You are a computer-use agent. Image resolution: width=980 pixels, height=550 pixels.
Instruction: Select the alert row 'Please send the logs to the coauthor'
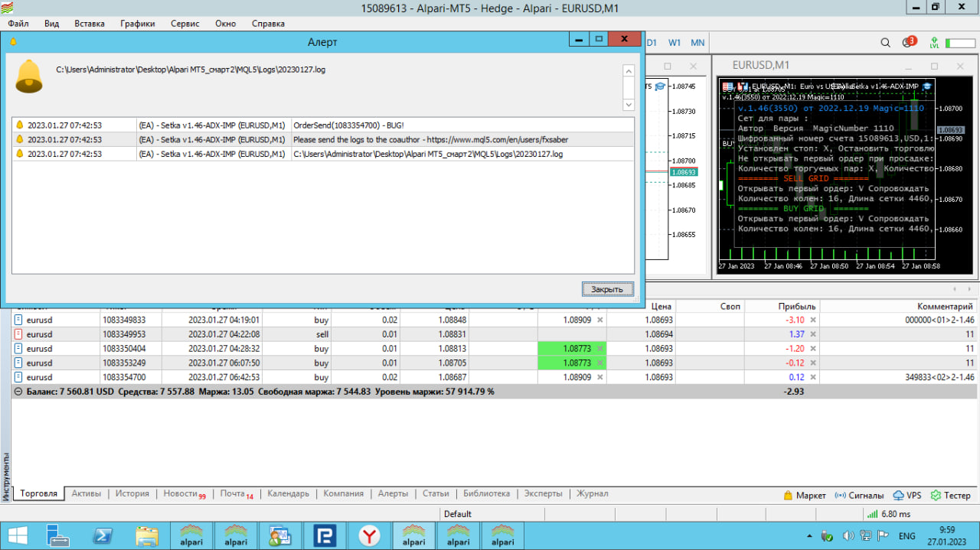pyautogui.click(x=323, y=139)
